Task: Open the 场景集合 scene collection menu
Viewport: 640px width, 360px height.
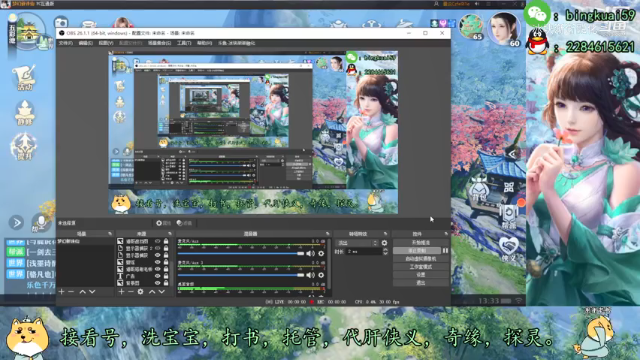Action: click(159, 43)
